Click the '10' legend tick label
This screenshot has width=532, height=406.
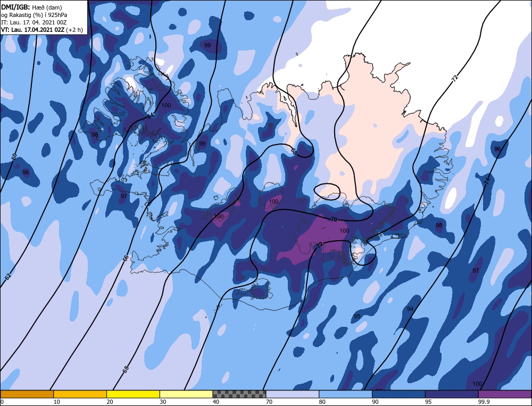[57, 402]
